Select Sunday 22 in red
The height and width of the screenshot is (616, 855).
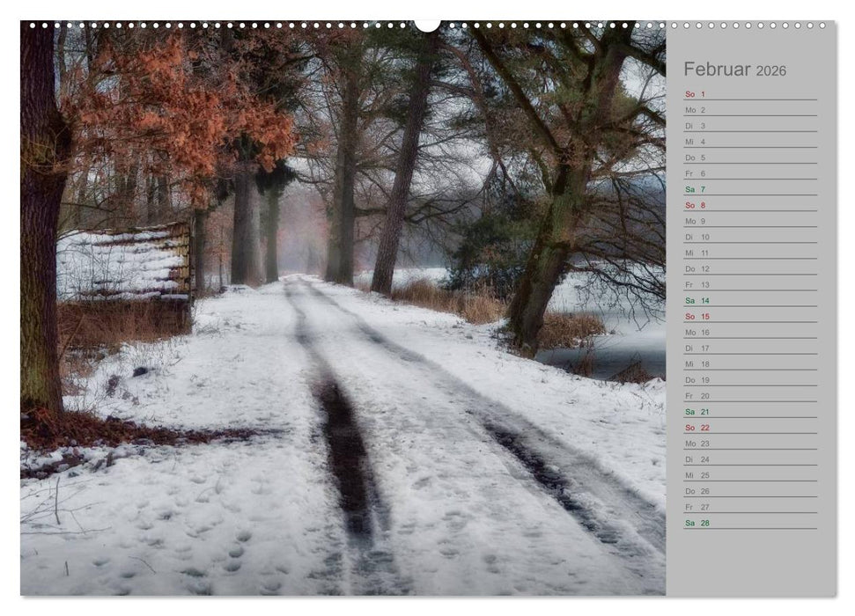click(x=697, y=428)
